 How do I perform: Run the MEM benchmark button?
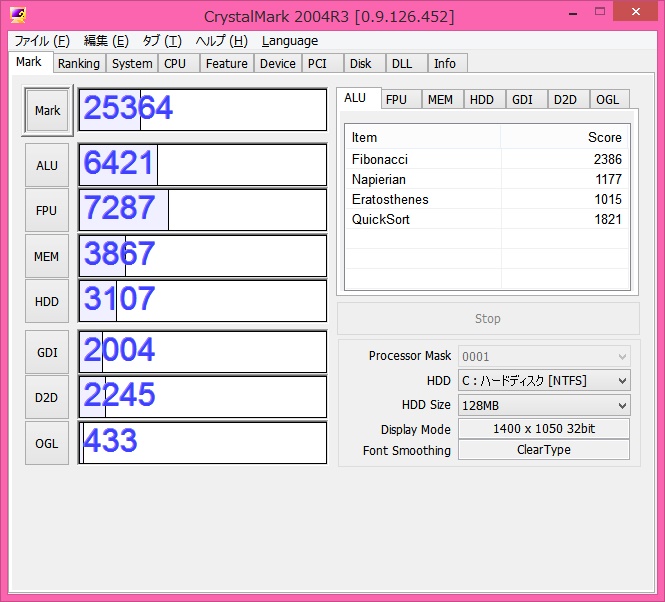[47, 256]
